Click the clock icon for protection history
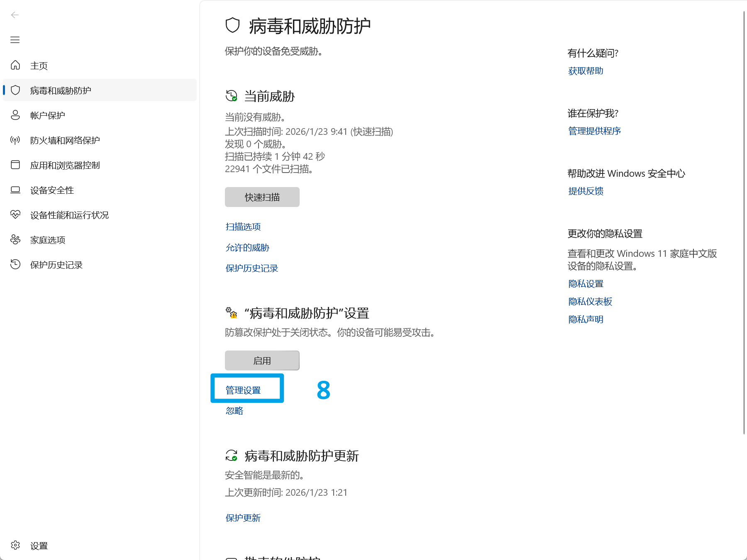 15,264
